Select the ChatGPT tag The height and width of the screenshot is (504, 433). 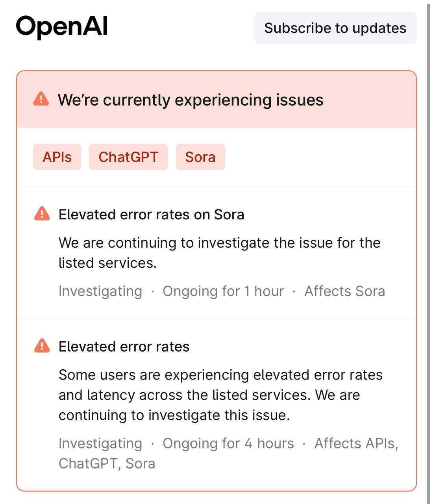pyautogui.click(x=128, y=157)
